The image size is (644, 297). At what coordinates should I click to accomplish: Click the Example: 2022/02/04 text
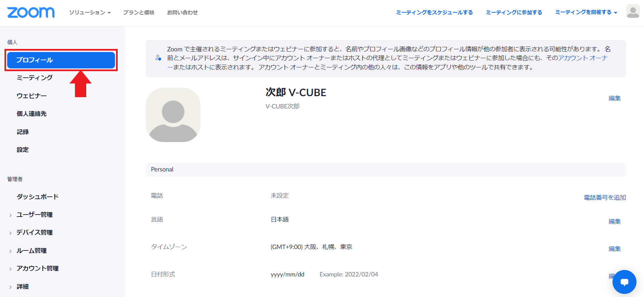pyautogui.click(x=349, y=274)
